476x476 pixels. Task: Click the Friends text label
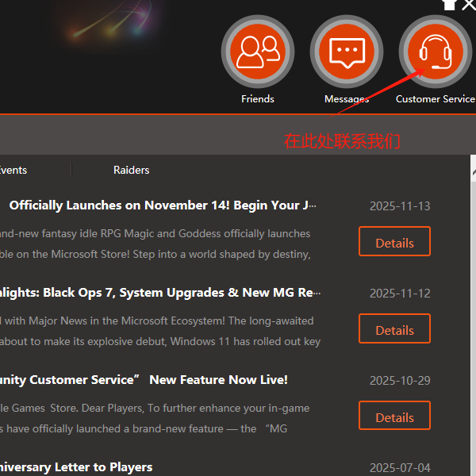(258, 99)
